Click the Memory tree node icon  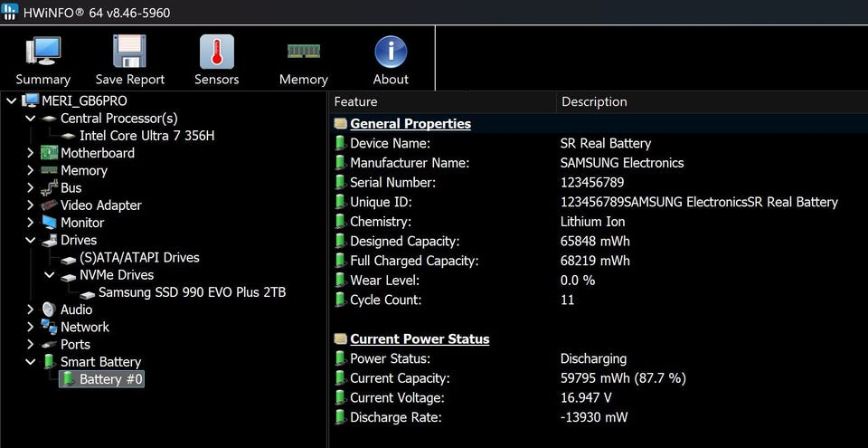tap(49, 170)
